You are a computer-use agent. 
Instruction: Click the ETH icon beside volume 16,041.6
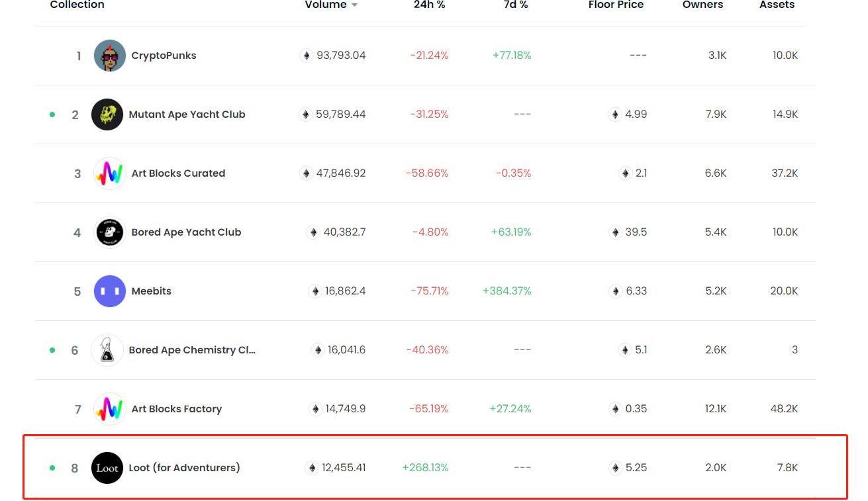pyautogui.click(x=318, y=350)
